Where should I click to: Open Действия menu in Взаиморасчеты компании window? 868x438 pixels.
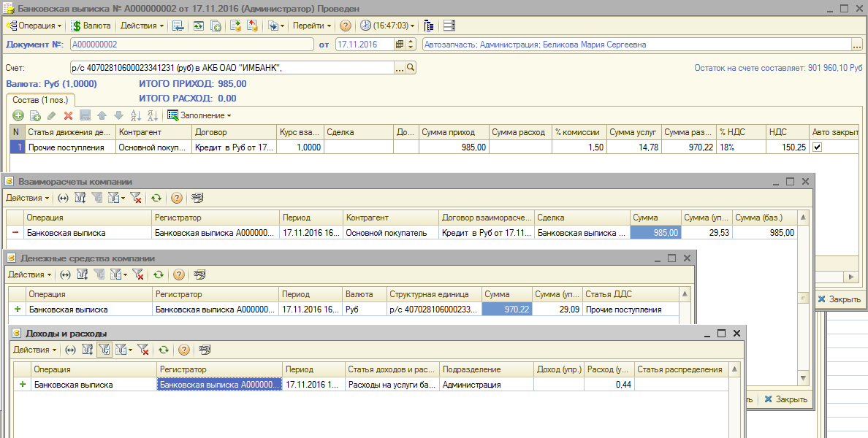pyautogui.click(x=28, y=198)
